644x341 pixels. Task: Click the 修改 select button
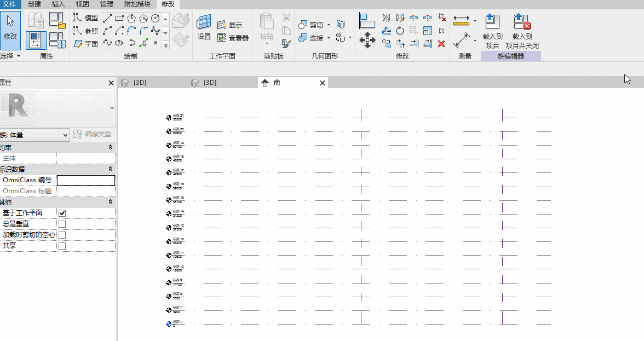10,30
